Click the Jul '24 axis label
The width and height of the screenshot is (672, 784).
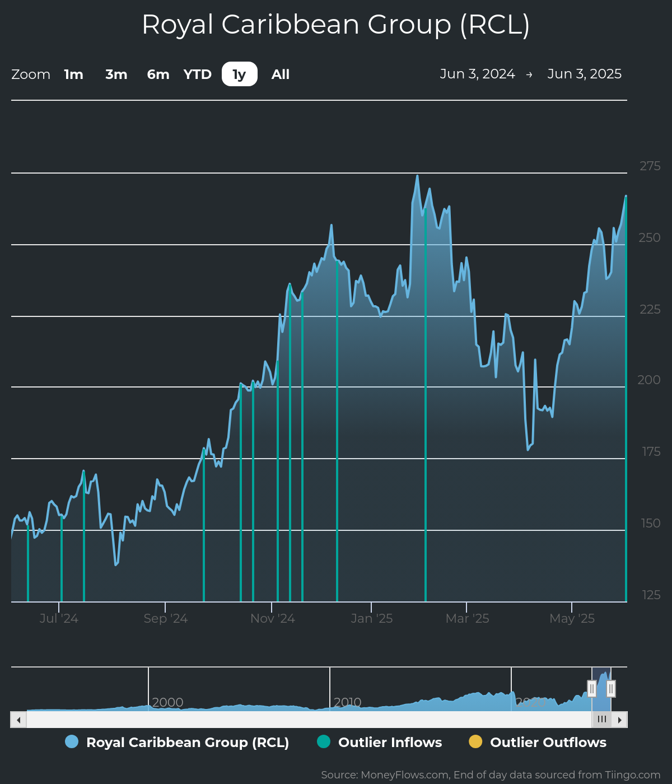coord(59,619)
